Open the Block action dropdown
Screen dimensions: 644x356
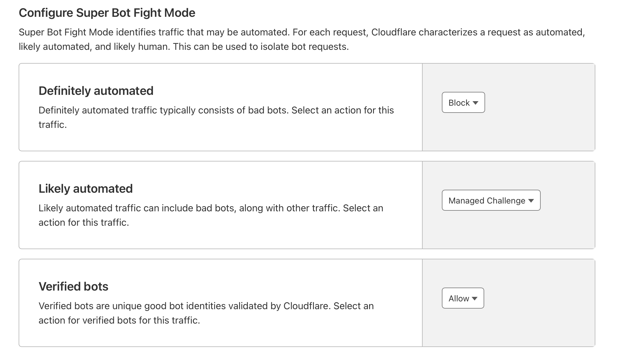point(463,103)
